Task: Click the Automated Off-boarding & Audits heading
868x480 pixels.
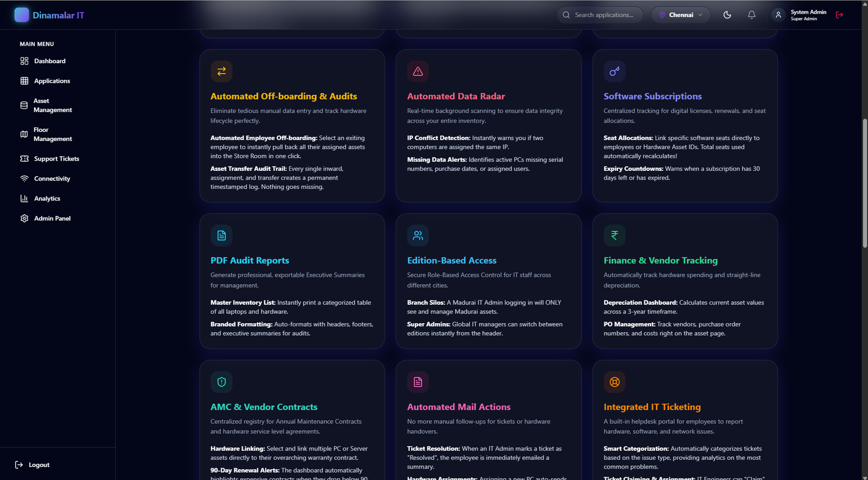Action: click(284, 96)
